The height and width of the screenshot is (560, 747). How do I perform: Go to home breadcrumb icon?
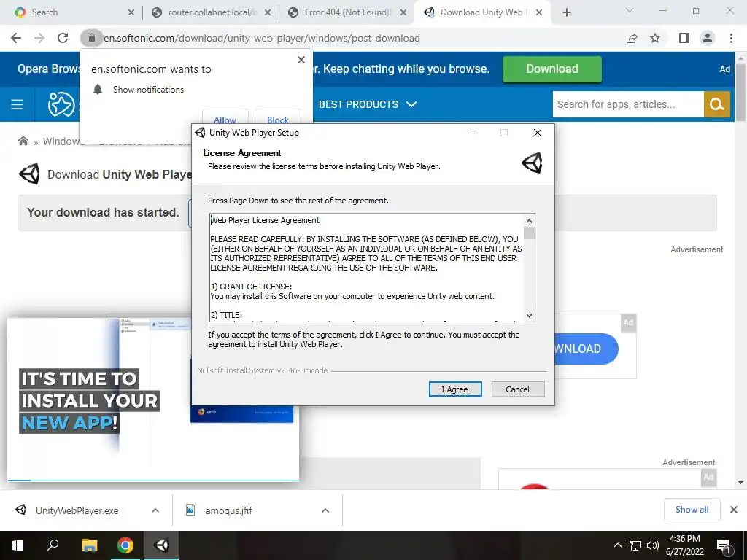tap(23, 141)
